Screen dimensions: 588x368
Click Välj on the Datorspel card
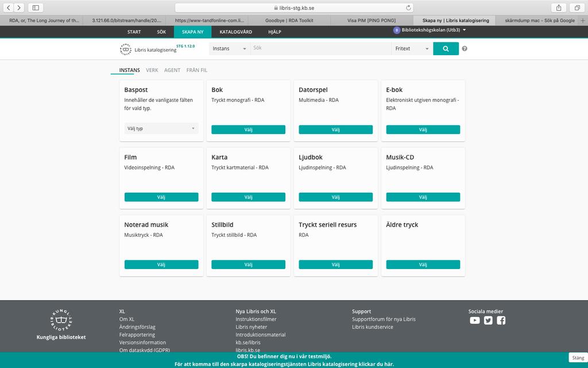335,129
